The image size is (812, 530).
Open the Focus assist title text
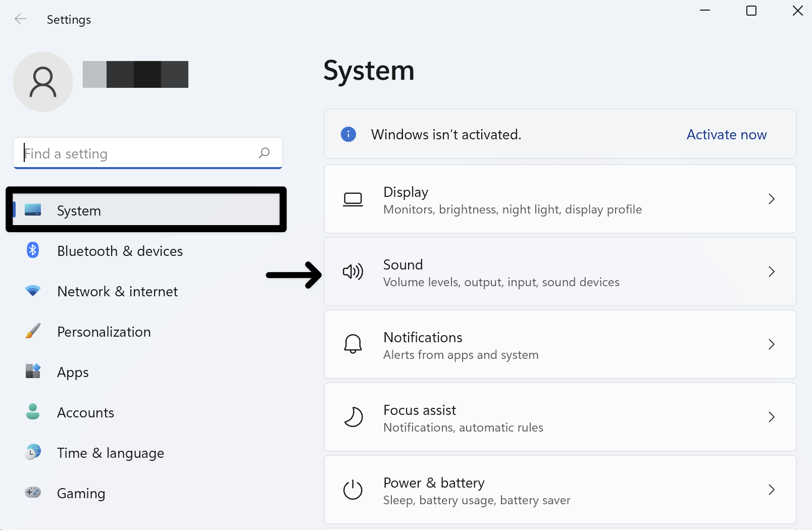coord(420,410)
